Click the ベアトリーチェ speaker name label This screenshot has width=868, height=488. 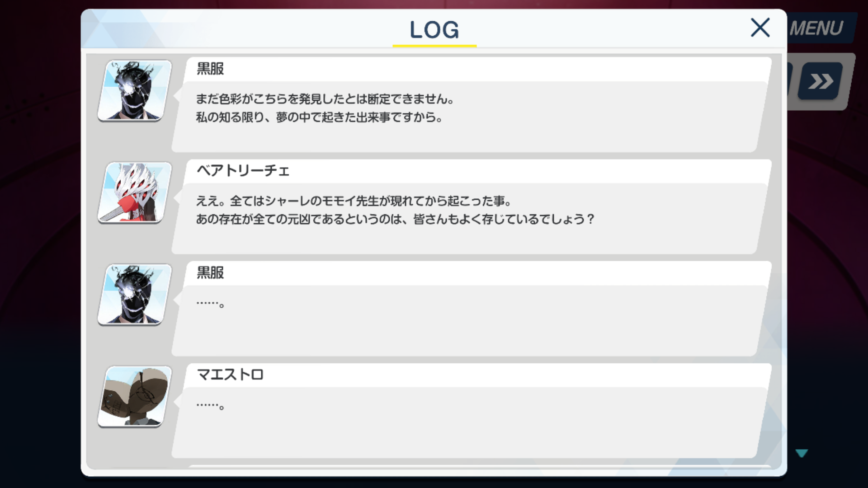point(243,171)
